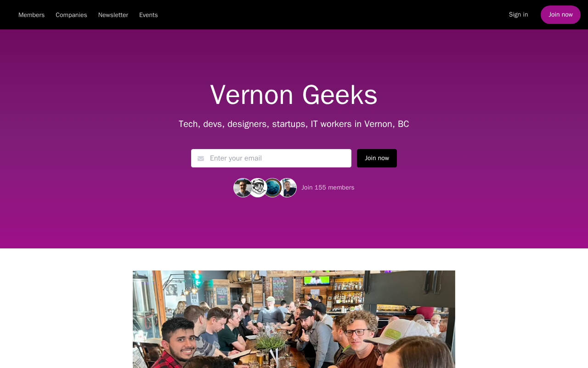The height and width of the screenshot is (368, 588).
Task: Click the TV screen above the bar in the photo
Action: point(317,280)
